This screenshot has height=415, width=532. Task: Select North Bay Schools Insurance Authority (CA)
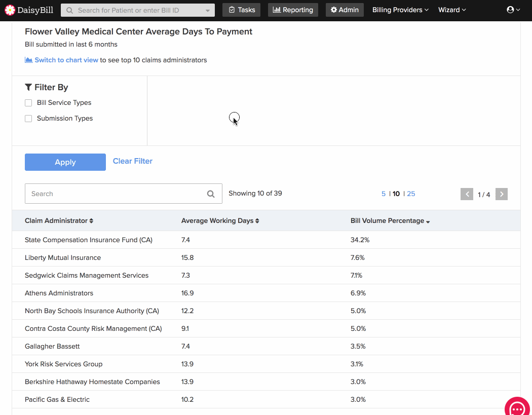[266, 311]
